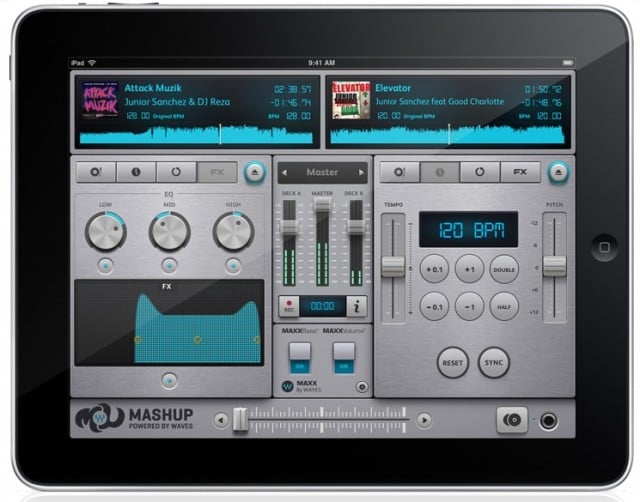Click the crossfader handle
Viewport: 640px width, 502px height.
tap(240, 420)
